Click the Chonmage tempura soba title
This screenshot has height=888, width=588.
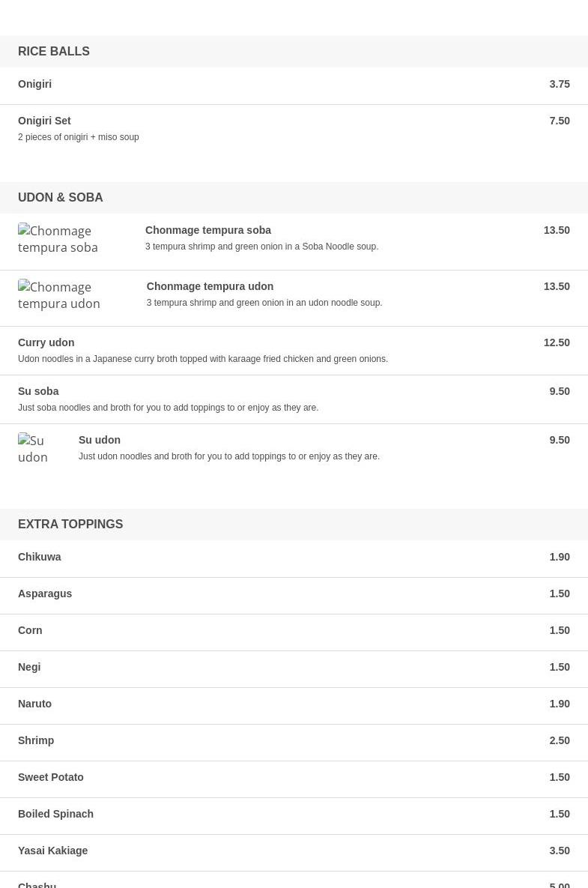coord(208,230)
